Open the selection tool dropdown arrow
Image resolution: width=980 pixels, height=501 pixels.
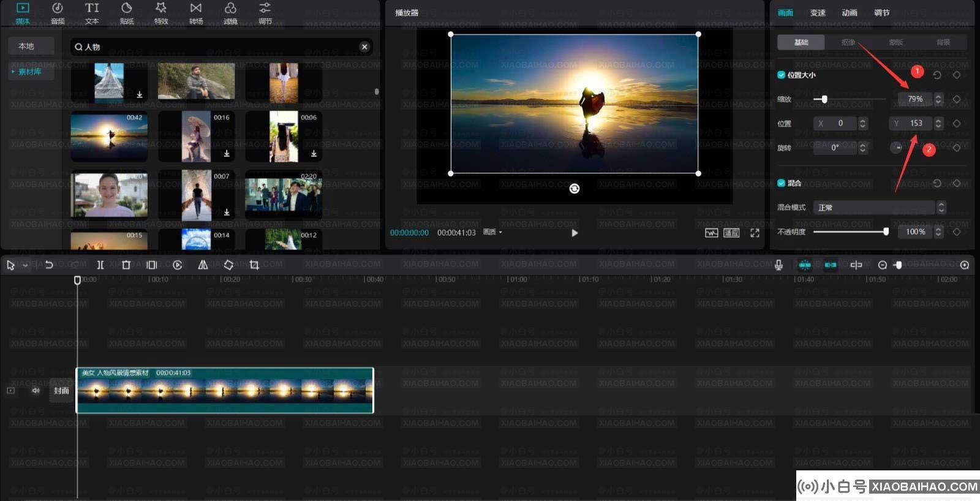[25, 265]
